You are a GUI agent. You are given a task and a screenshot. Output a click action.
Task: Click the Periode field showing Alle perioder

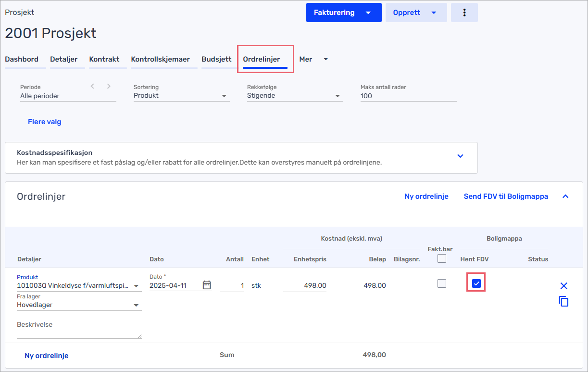(68, 96)
